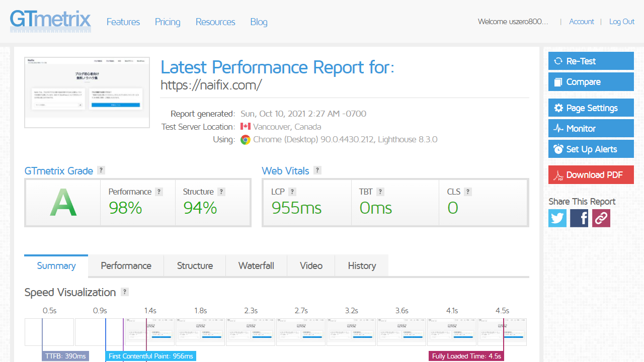Click the GTmetrix Grade help icon
644x362 pixels.
101,170
